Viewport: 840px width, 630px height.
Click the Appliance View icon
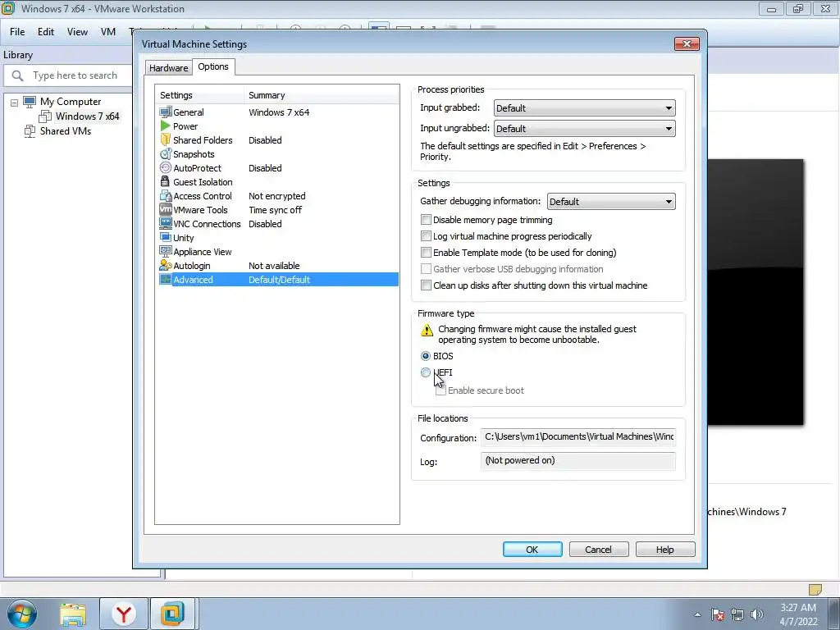click(x=166, y=251)
